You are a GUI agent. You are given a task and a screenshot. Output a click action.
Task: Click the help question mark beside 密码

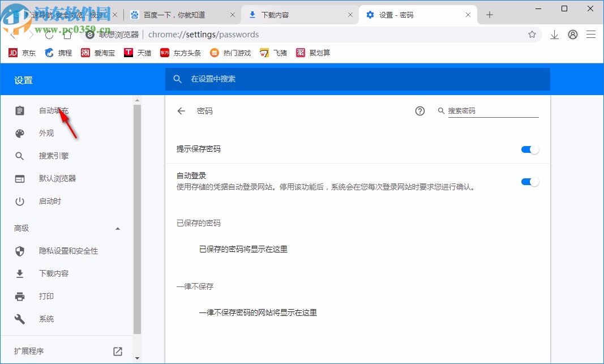tap(419, 111)
